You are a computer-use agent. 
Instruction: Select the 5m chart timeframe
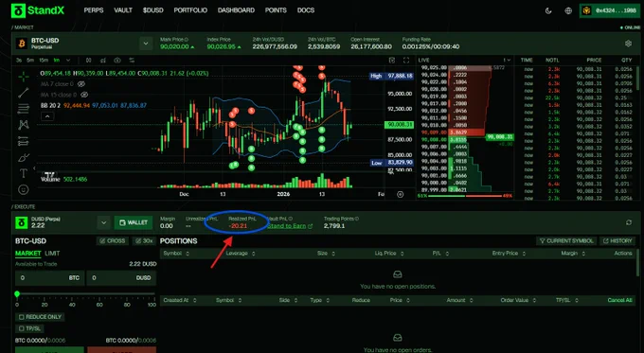point(30,60)
